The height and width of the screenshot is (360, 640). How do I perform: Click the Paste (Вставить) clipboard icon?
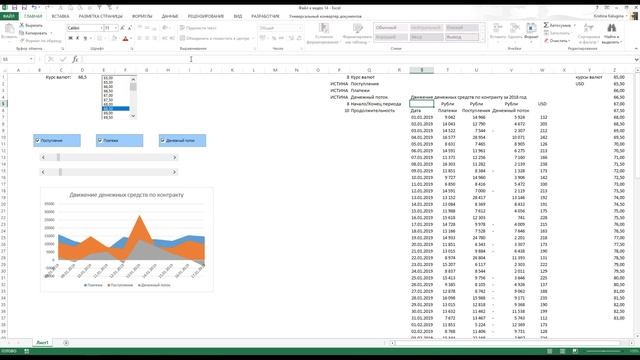point(9,29)
